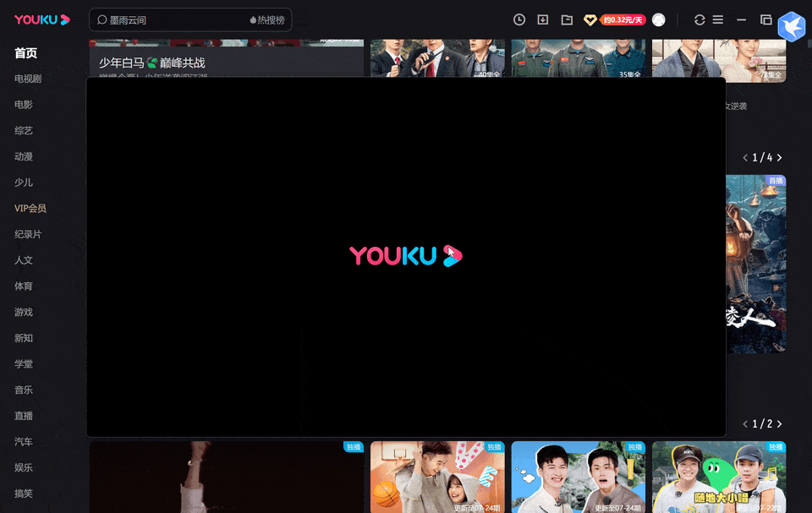
Task: Go to next page of 1/2 pager
Action: click(x=779, y=424)
